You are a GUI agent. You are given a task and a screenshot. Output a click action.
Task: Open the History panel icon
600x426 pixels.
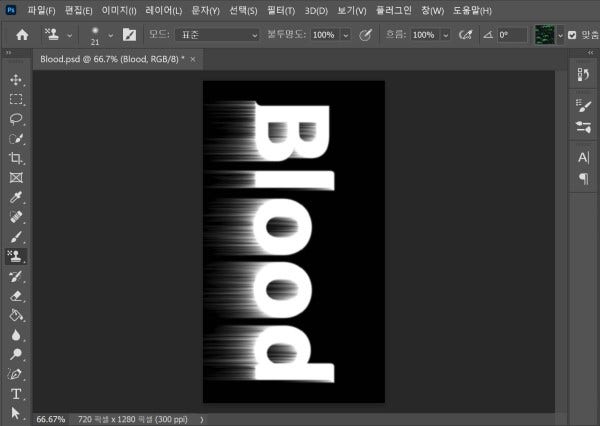583,74
